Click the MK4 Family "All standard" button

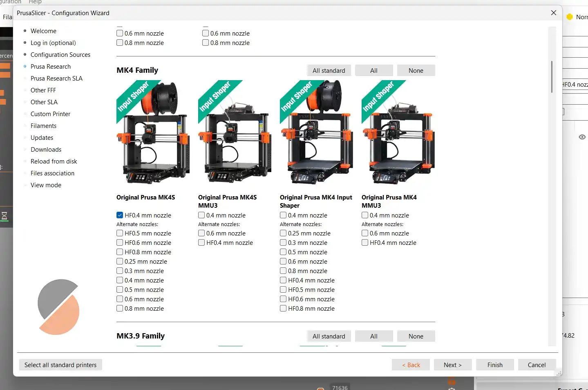(x=329, y=70)
